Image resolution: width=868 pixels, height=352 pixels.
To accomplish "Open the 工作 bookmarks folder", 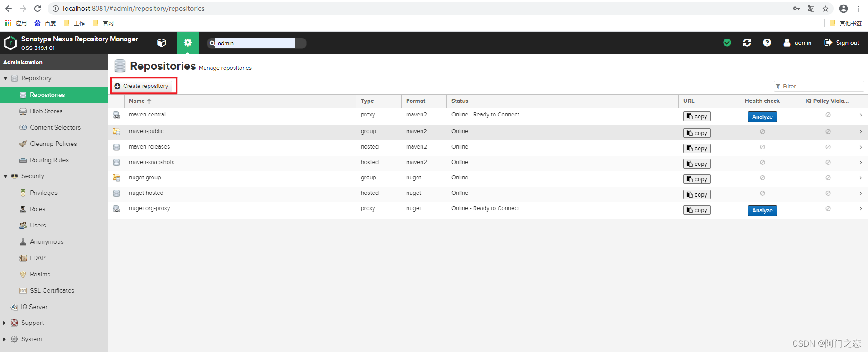I will coord(74,23).
